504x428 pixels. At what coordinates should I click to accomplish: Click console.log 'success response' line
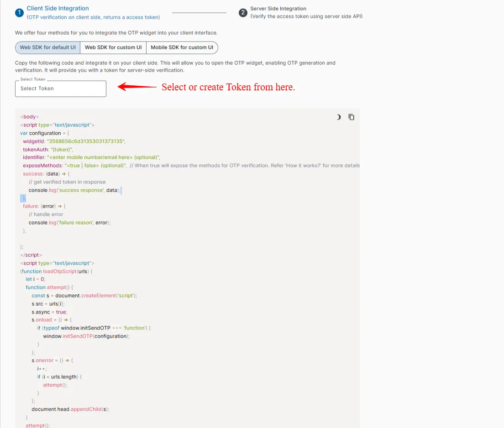click(x=74, y=190)
